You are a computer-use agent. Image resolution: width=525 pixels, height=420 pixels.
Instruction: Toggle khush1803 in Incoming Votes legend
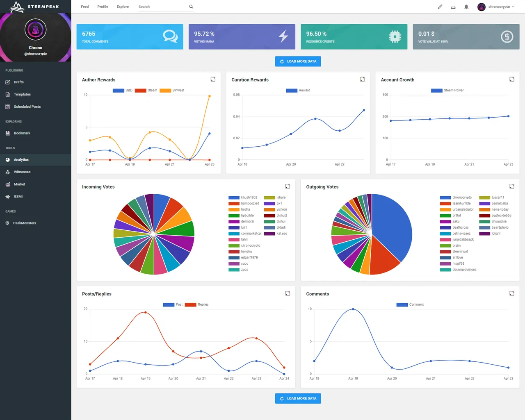coord(243,198)
